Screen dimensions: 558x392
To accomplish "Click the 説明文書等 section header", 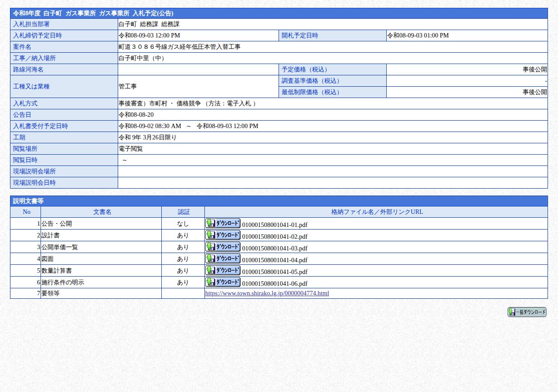I will click(x=279, y=201).
